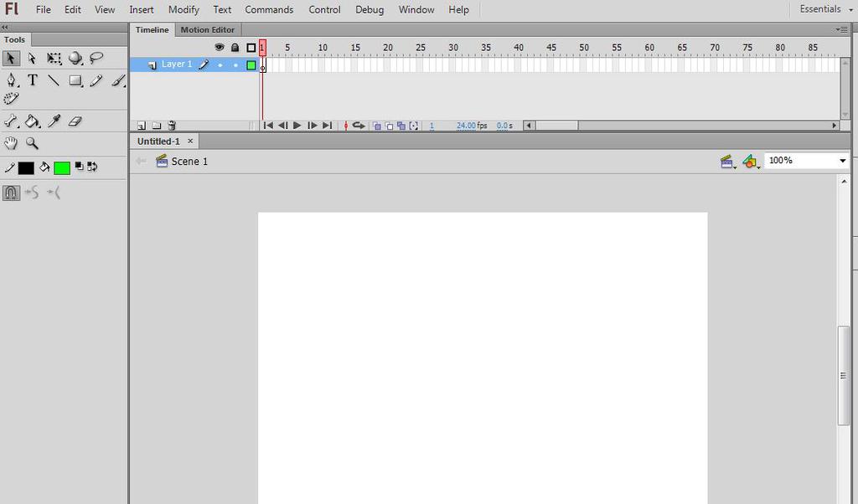Viewport: 858px width, 504px height.
Task: Open the Modify menu
Action: pos(183,9)
